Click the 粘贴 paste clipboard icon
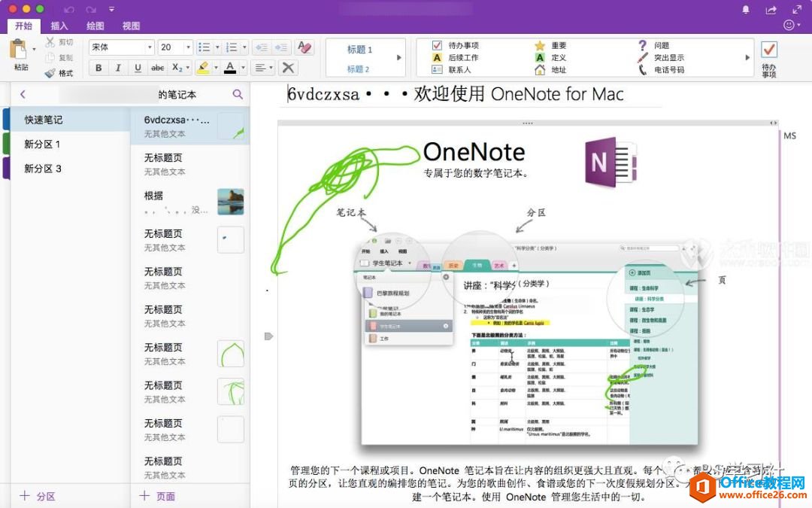The image size is (812, 508). (x=19, y=50)
